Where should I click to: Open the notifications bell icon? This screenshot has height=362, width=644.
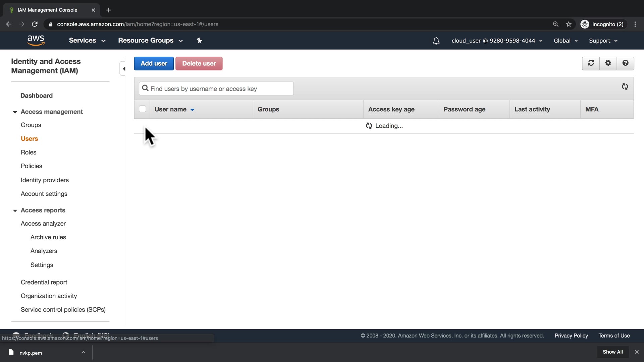436,41
